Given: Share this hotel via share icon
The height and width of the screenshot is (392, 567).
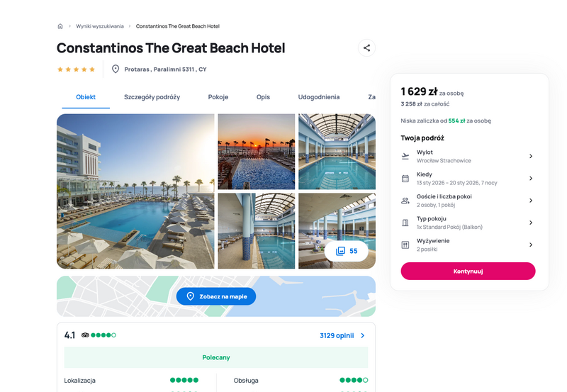Looking at the screenshot, I should click(366, 47).
